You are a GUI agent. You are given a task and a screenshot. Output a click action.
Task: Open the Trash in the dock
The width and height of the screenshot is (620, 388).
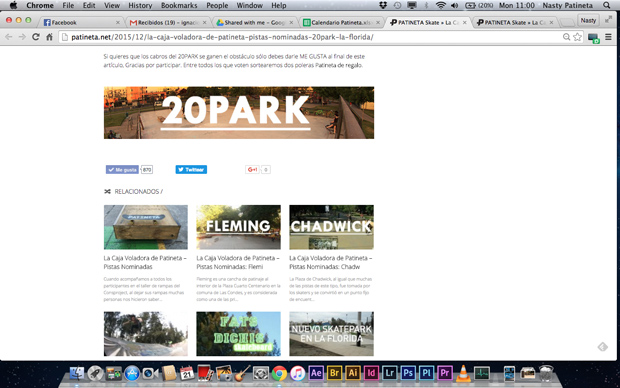(546, 373)
